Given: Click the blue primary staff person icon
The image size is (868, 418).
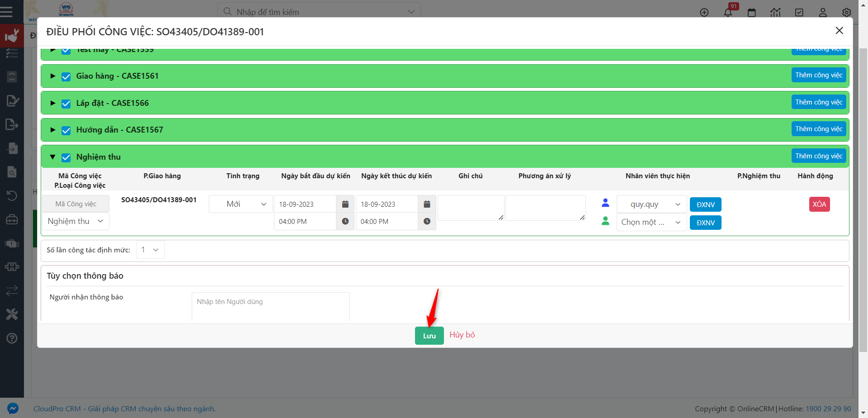Looking at the screenshot, I should [x=605, y=203].
